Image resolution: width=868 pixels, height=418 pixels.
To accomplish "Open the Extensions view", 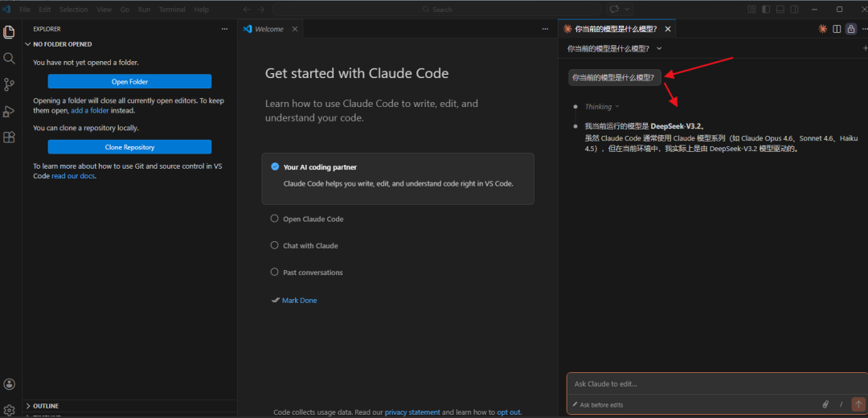I will pyautogui.click(x=9, y=137).
